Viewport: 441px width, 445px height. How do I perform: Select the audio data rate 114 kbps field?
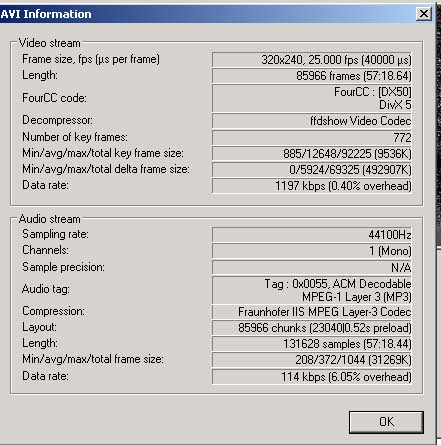point(312,377)
